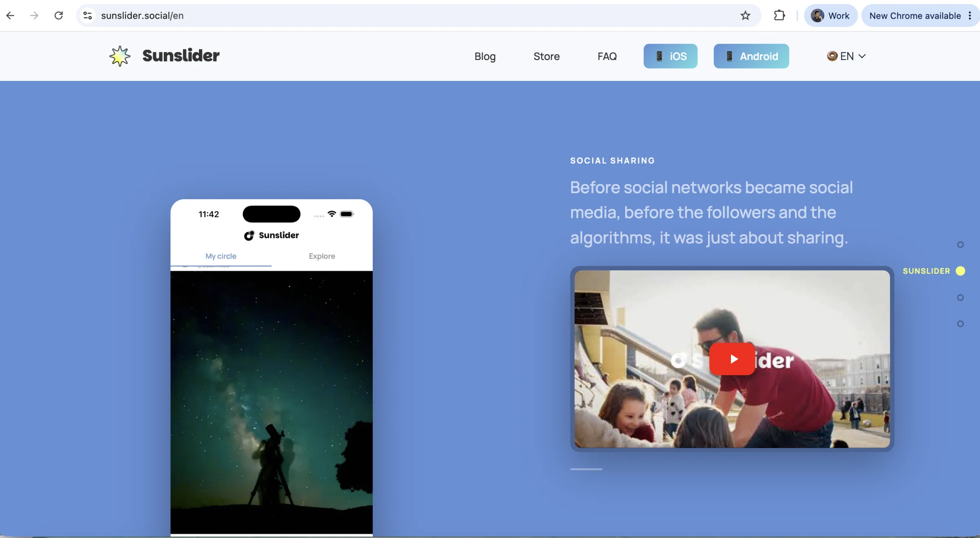Select the yellow SUNSLIDER section dot
Viewport: 980px width, 538px height.
[x=960, y=271]
